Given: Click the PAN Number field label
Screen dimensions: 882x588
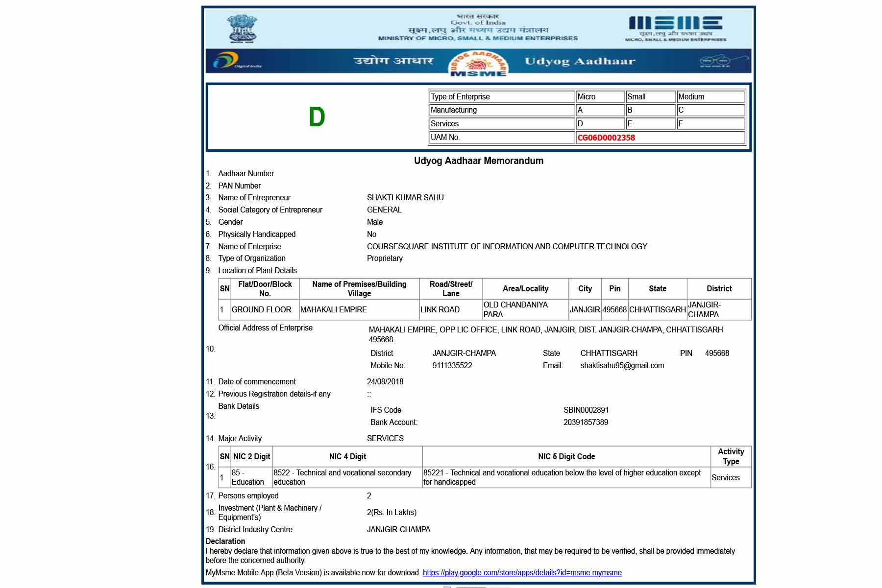Looking at the screenshot, I should click(x=239, y=186).
